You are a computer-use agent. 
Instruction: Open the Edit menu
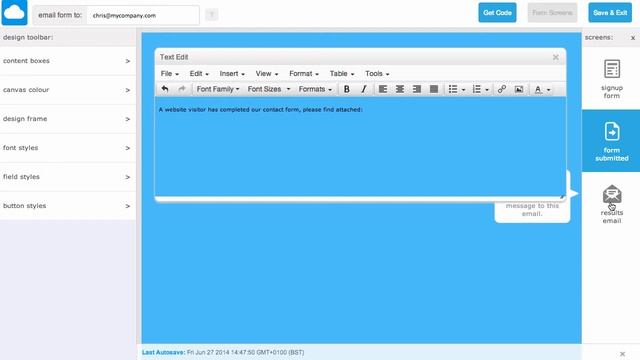pos(199,73)
